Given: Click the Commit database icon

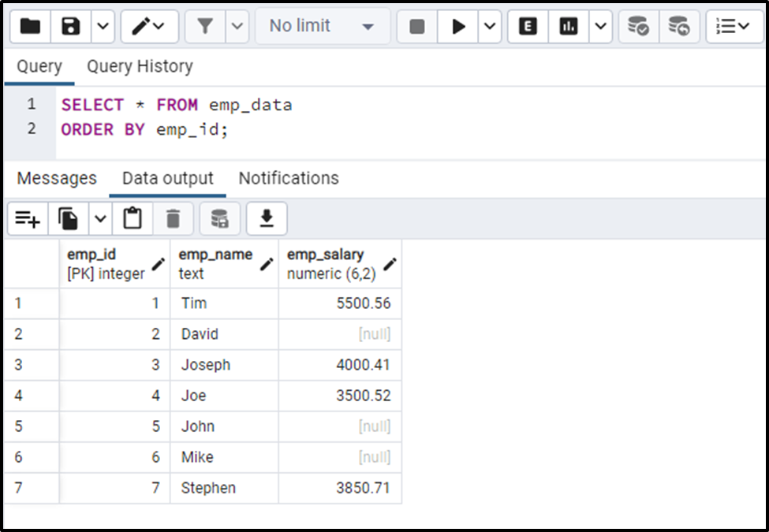Looking at the screenshot, I should [639, 26].
